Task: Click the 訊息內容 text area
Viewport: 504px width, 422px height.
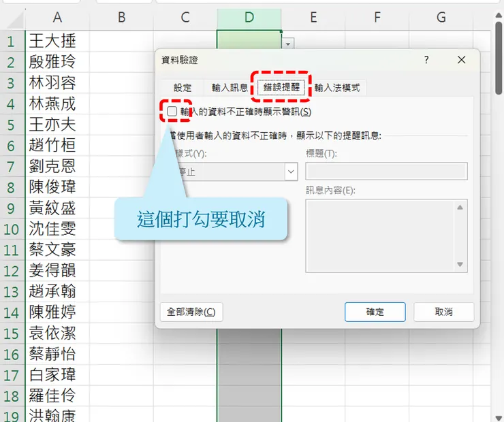Action: tap(380, 236)
